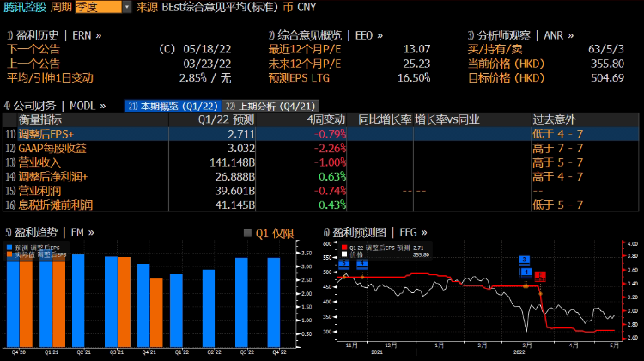Click the 过去意外 column header

[554, 119]
